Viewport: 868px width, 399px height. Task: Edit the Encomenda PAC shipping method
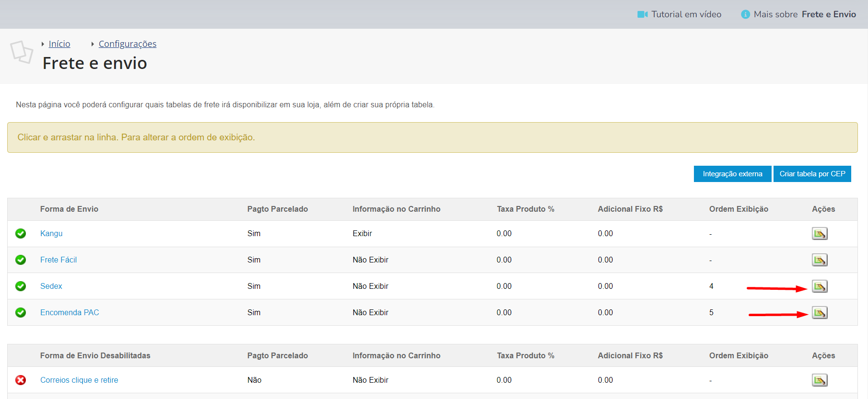click(x=820, y=313)
